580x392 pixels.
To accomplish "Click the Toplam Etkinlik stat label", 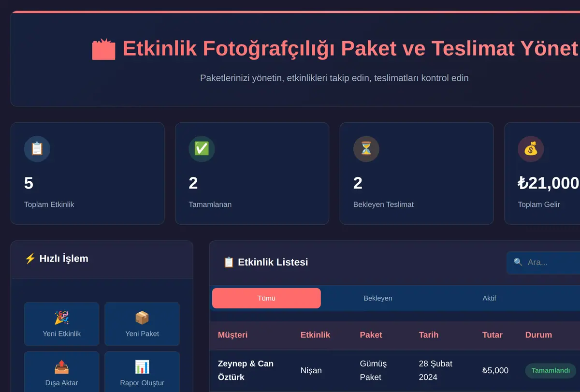I will [49, 204].
